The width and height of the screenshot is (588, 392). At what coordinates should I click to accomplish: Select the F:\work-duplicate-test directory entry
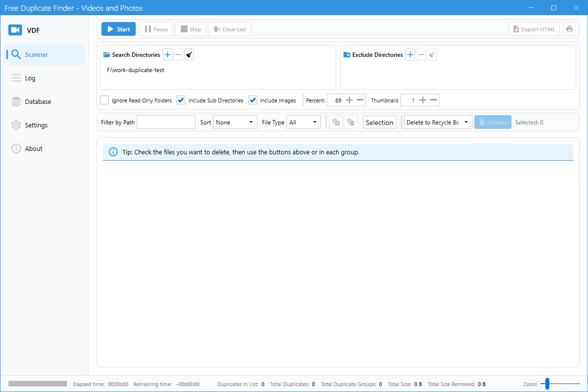click(135, 70)
